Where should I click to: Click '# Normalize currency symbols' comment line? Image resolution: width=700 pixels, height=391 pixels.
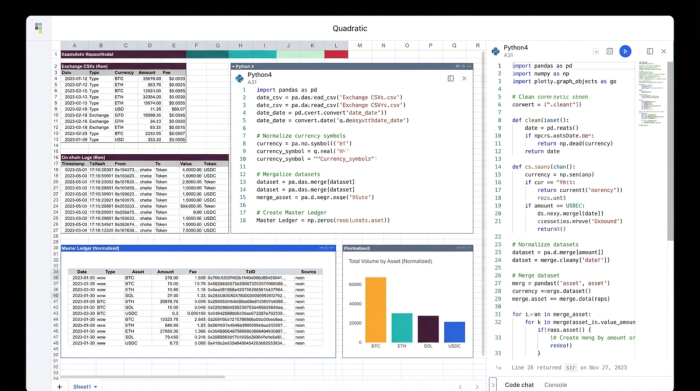point(301,136)
